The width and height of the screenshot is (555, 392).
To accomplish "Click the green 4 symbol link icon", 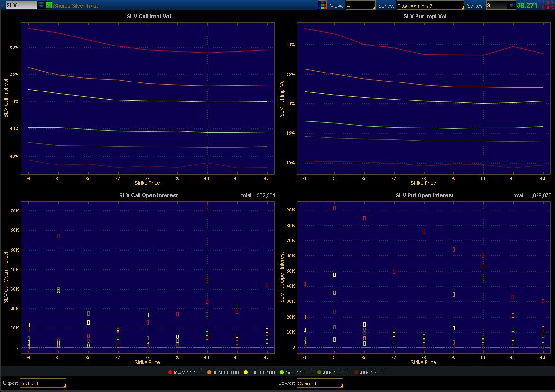I will tap(48, 5).
